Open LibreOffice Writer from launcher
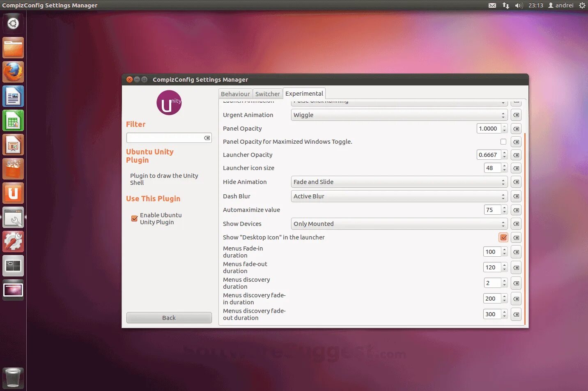This screenshot has width=588, height=391. pyautogui.click(x=13, y=97)
